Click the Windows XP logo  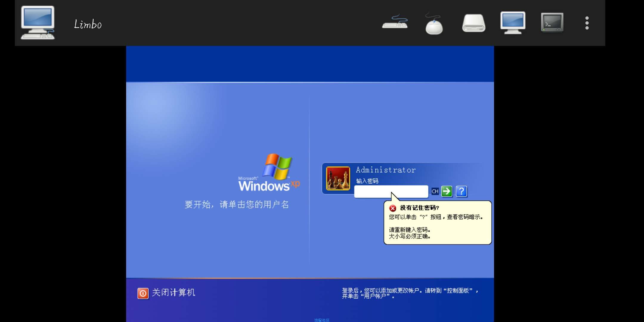click(x=269, y=173)
